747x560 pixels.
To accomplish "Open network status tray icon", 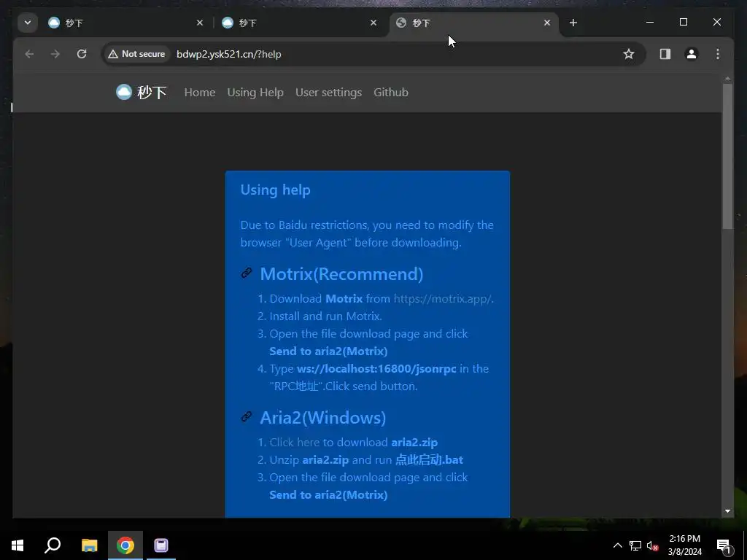I will coord(635,545).
